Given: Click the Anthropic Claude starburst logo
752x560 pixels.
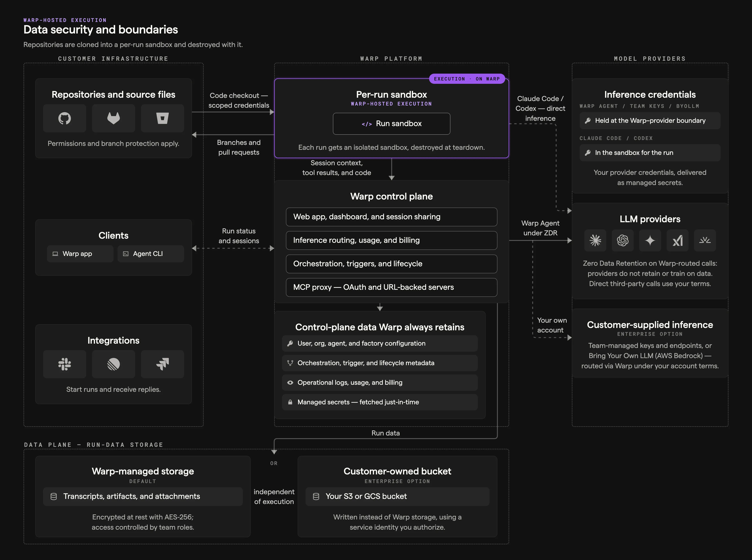Looking at the screenshot, I should click(x=595, y=240).
